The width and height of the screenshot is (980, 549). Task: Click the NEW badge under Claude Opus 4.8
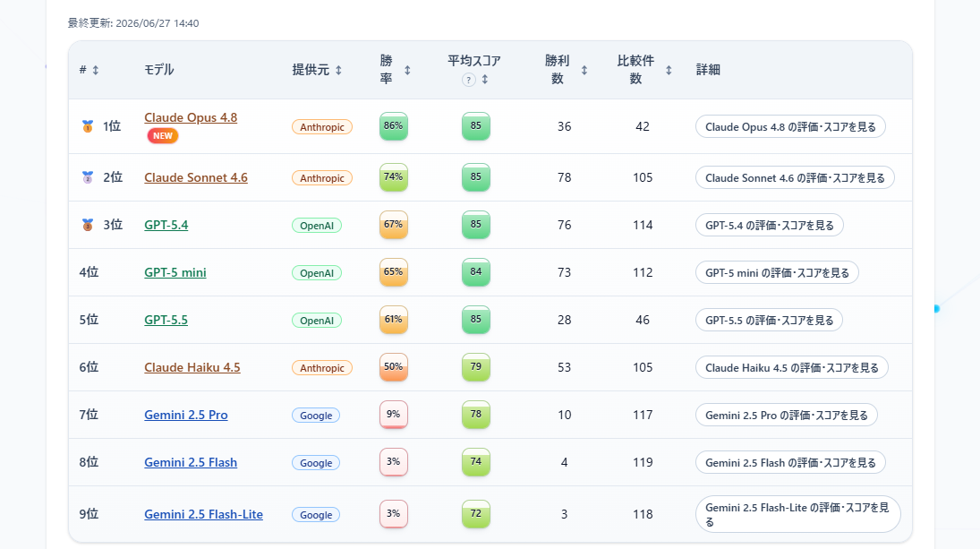pyautogui.click(x=163, y=136)
